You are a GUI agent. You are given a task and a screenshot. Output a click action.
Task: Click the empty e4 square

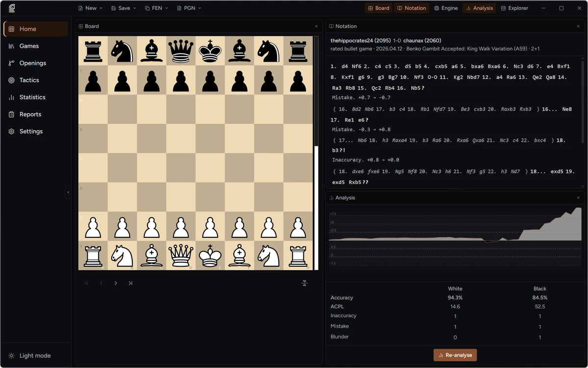[210, 167]
